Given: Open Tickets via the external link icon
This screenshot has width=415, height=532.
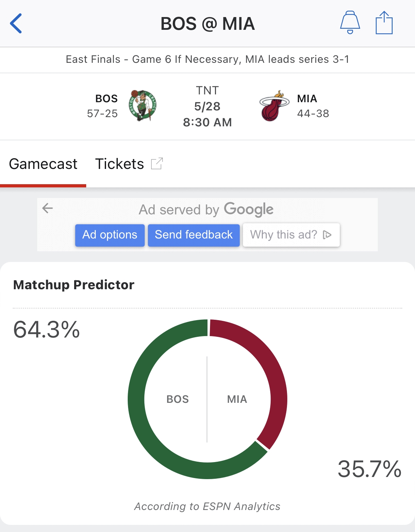Looking at the screenshot, I should click(x=156, y=163).
